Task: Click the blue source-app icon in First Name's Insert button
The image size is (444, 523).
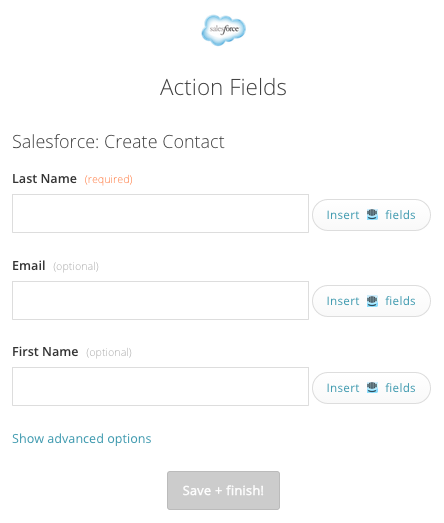Action: coord(372,388)
